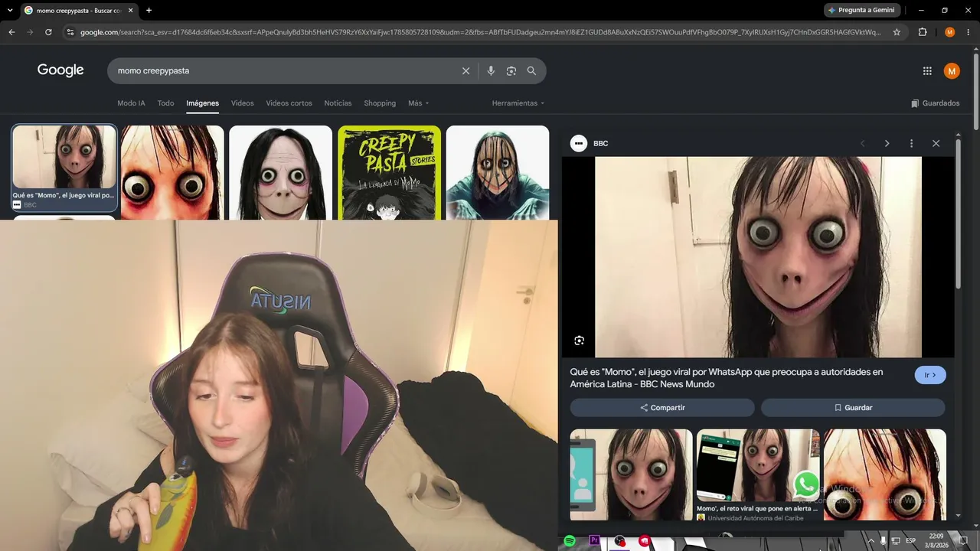Open the Videos cortos tab
Viewport: 980px width, 551px height.
[x=289, y=103]
